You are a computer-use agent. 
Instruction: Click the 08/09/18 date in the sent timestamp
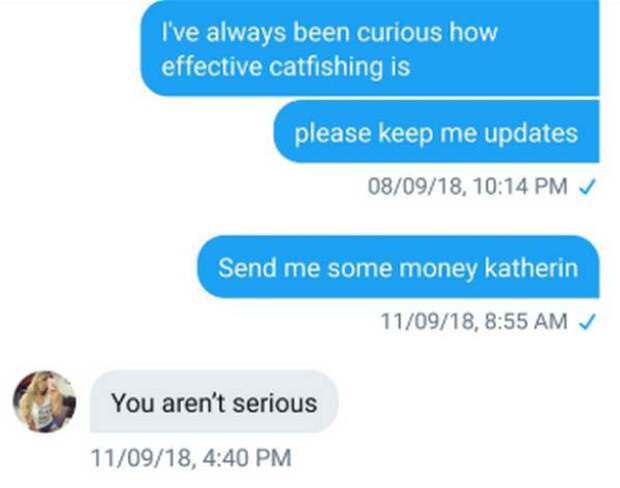coord(416,186)
